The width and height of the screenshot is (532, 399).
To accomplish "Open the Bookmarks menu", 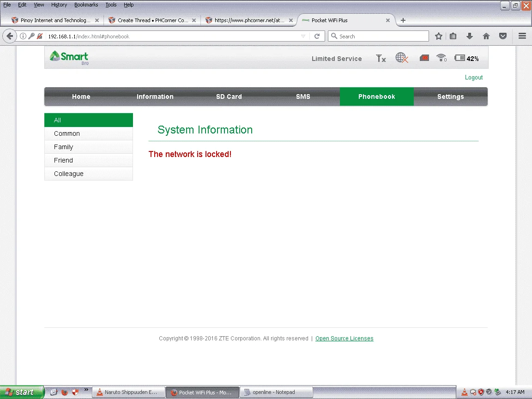I will coord(86,5).
